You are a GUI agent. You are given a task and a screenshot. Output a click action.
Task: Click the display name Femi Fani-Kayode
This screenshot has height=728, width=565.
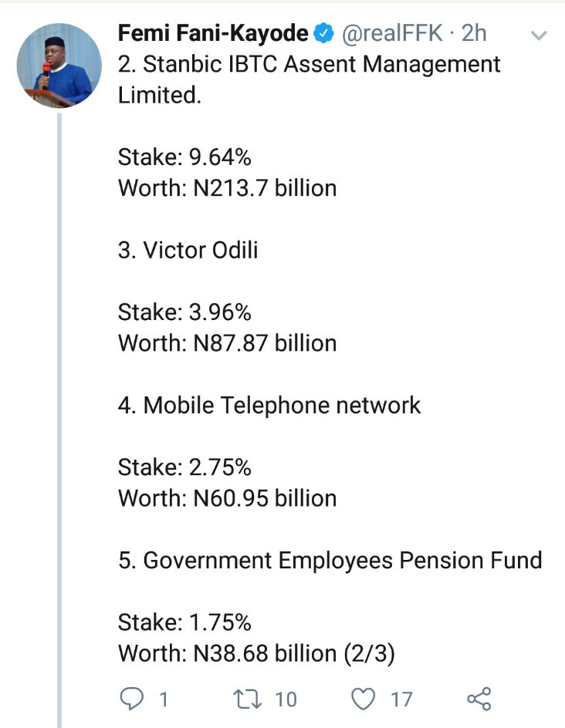point(213,34)
